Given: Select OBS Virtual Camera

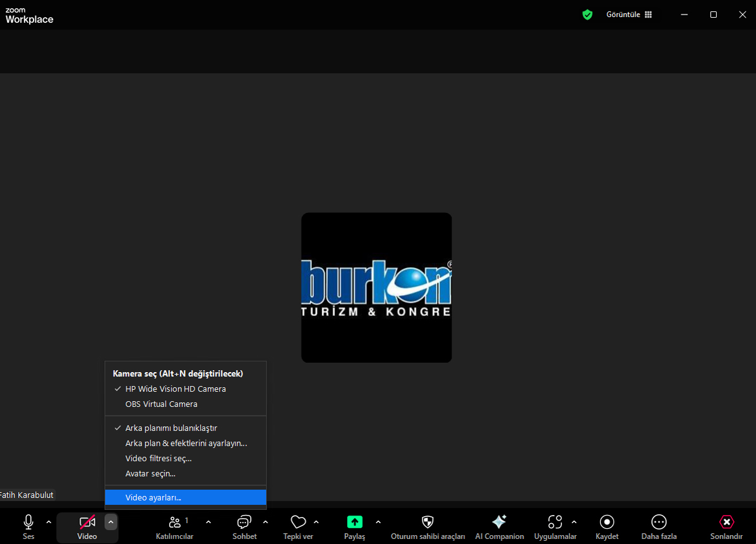Looking at the screenshot, I should click(x=161, y=404).
